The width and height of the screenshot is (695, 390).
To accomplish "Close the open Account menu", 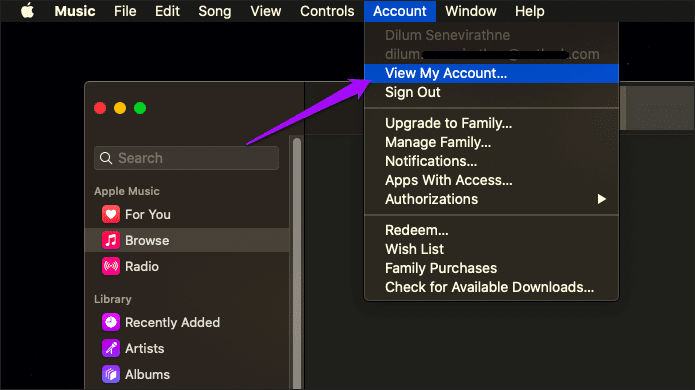I will pos(400,11).
